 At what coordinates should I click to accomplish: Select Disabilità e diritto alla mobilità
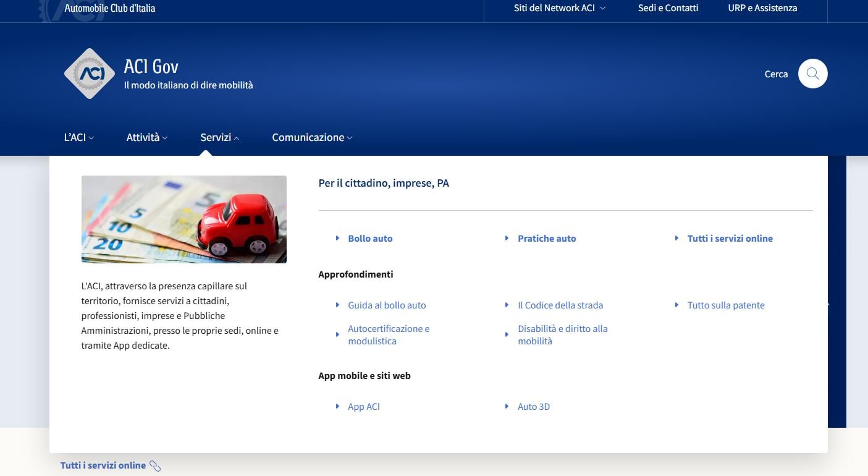pyautogui.click(x=562, y=335)
